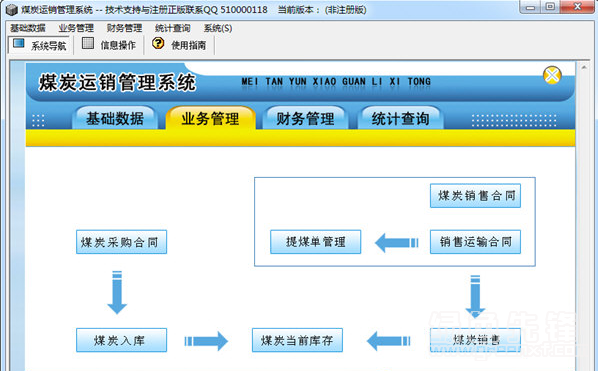Image resolution: width=598 pixels, height=371 pixels.
Task: Open 提煤单管理 module
Action: coord(315,242)
